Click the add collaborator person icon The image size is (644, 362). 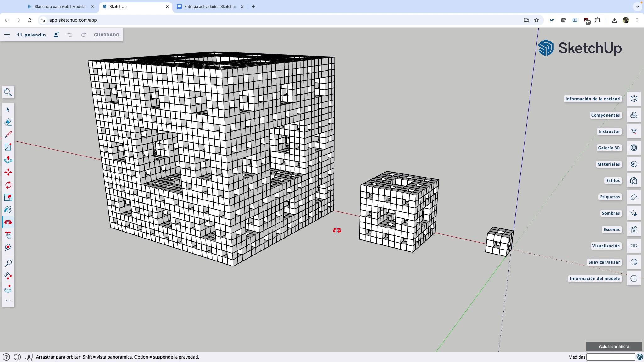tap(56, 35)
